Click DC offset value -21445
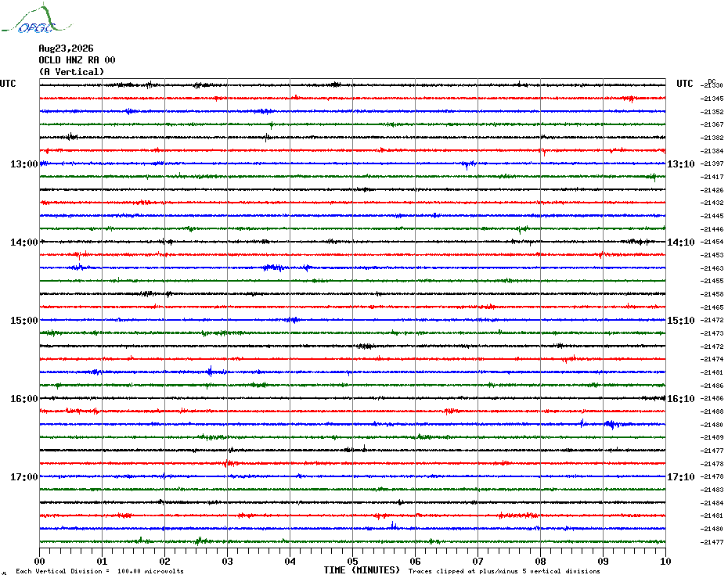728x582 pixels. 712,216
